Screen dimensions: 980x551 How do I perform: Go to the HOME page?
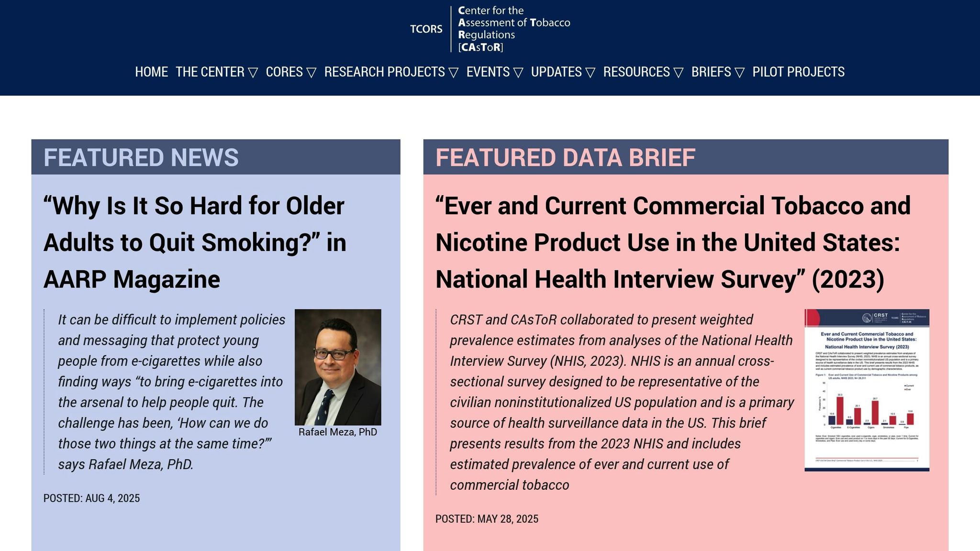pos(151,72)
